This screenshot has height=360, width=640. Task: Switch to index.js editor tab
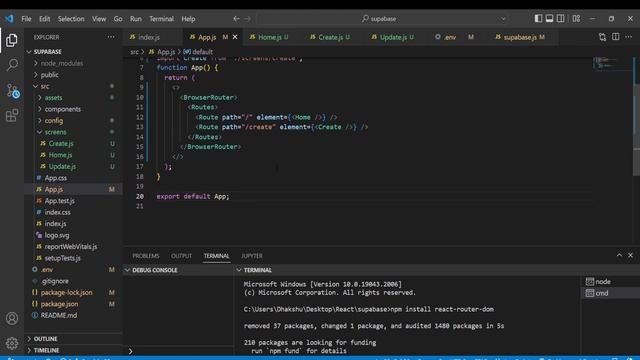coord(152,37)
